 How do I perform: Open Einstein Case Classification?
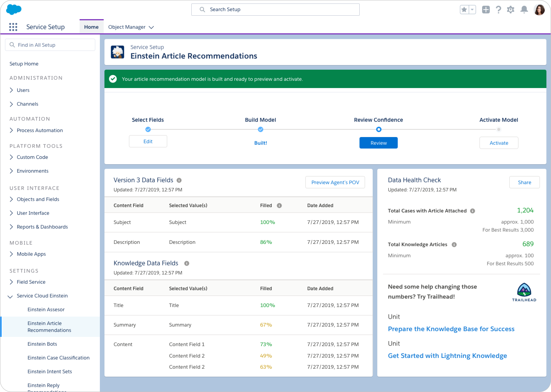[x=59, y=358]
